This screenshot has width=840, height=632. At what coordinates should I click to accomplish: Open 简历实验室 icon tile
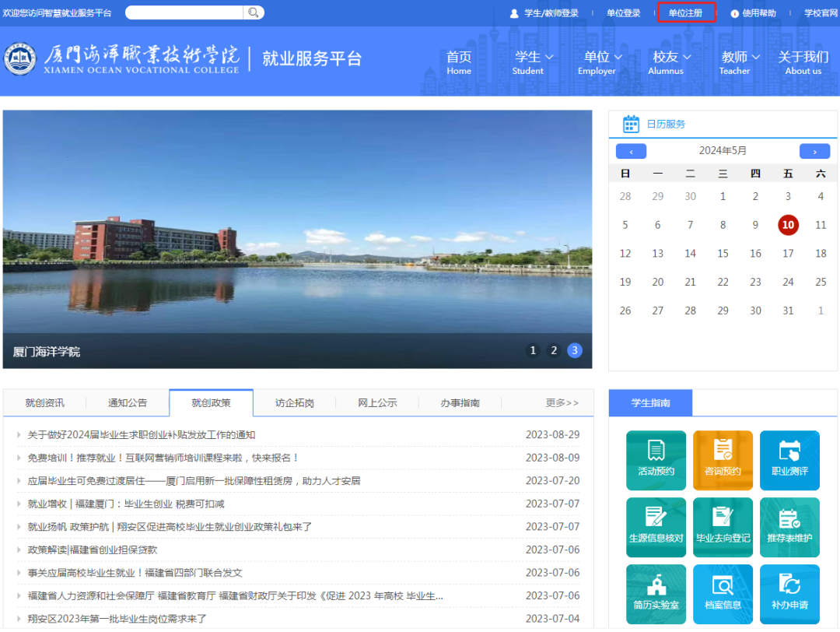(x=656, y=594)
